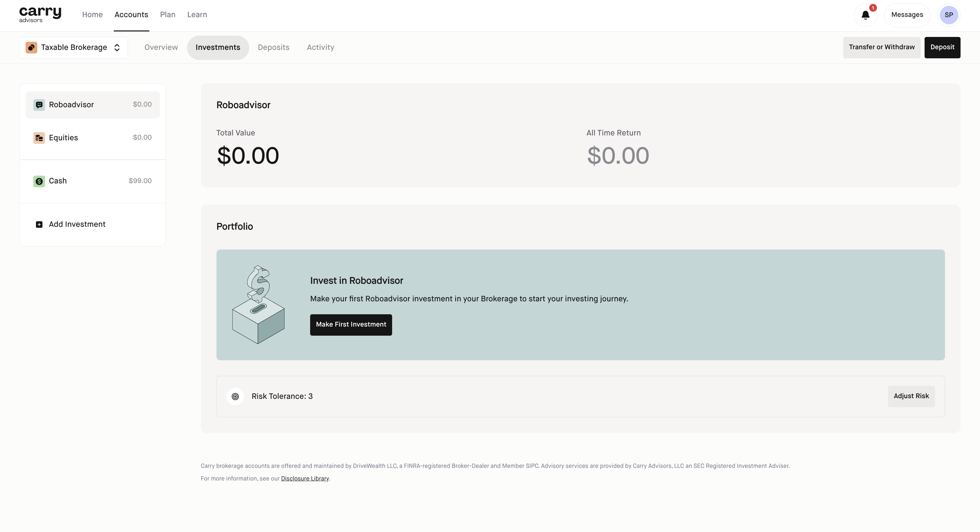Click the Total Value $0.00 figure
The image size is (980, 532).
(x=248, y=156)
